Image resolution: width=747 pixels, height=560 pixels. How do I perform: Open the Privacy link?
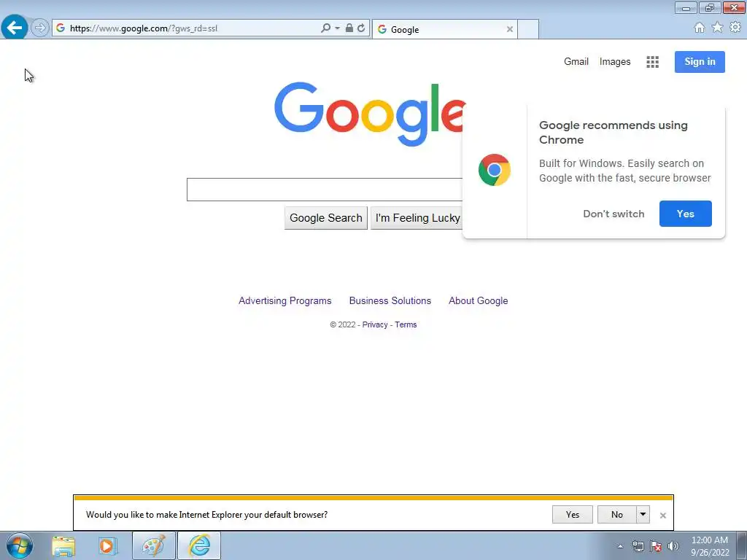375,324
